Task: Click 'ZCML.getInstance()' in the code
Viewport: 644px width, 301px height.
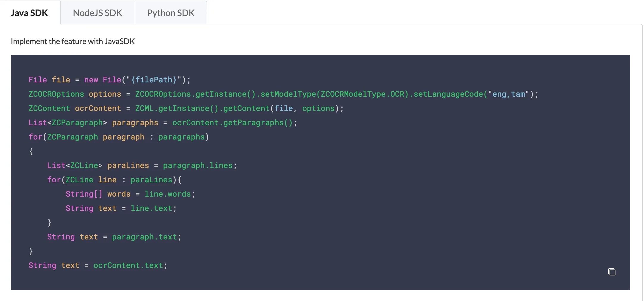Action: 177,108
